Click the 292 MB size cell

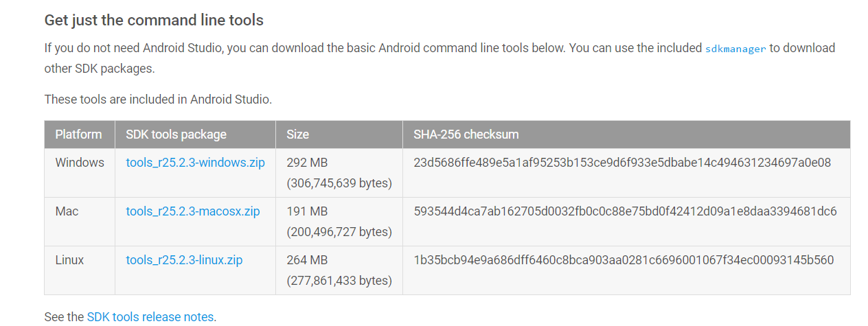pyautogui.click(x=339, y=173)
